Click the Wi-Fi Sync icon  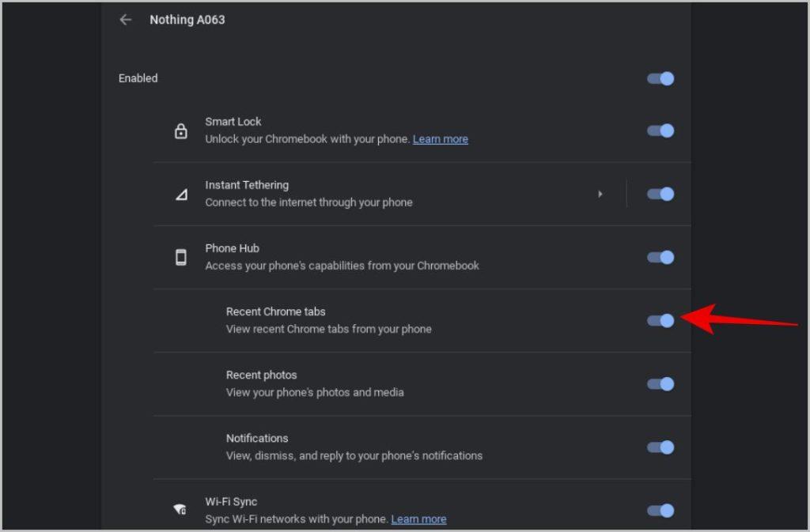[180, 510]
